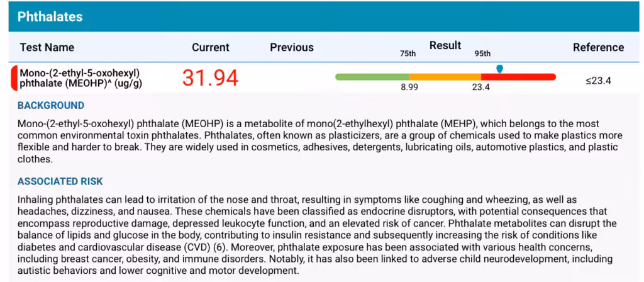Click the Previous column header
Screen dimensions: 644x282
pos(292,47)
